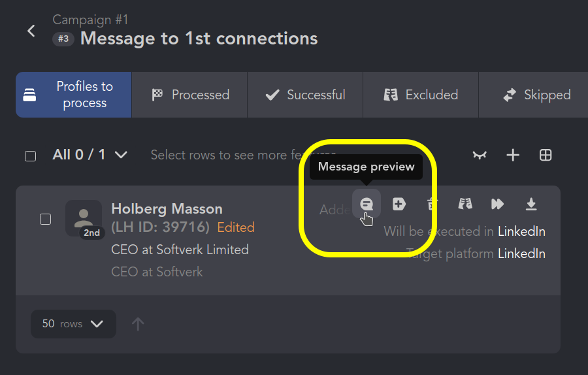This screenshot has width=588, height=375.
Task: Click the exclude profile icon in row
Action: 465,204
